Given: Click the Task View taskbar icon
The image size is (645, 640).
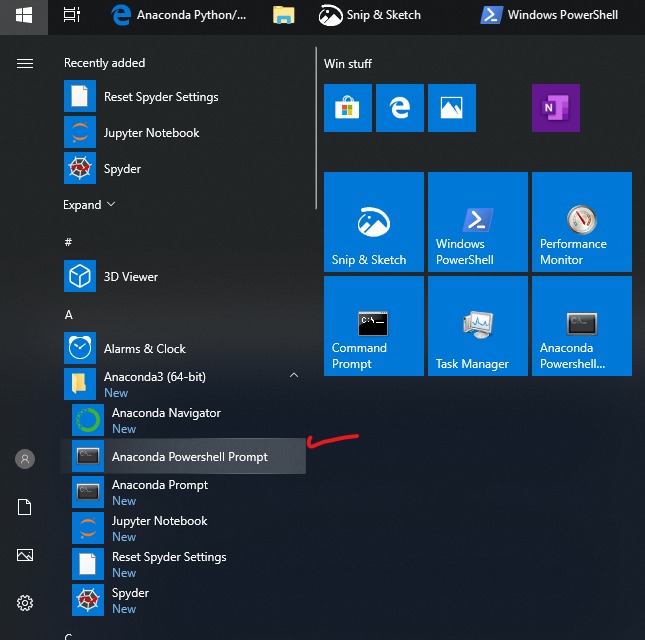Looking at the screenshot, I should pos(71,15).
